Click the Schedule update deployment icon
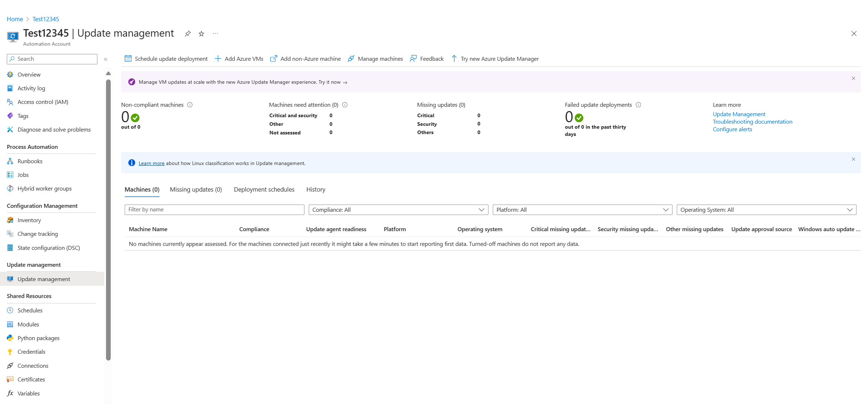 point(128,59)
